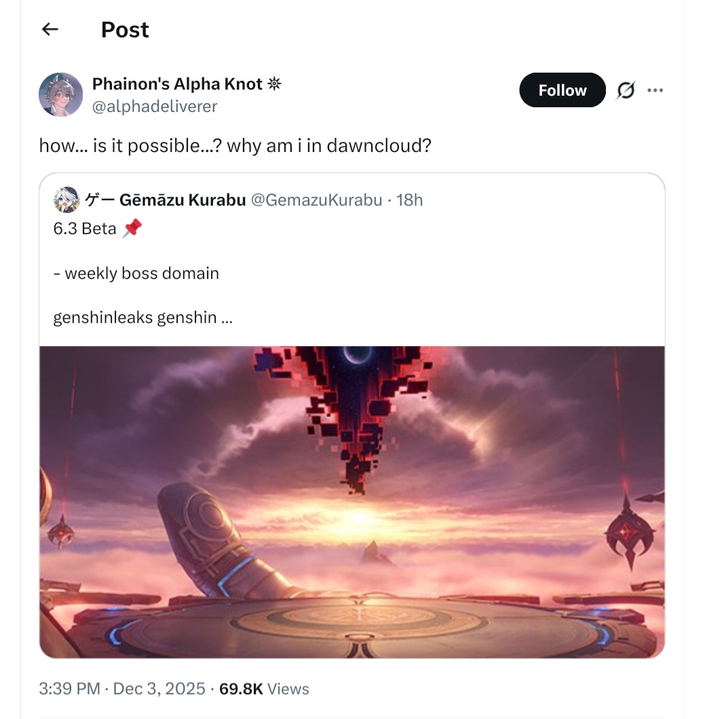728x719 pixels.
Task: Open the quoted weekly boss domain image
Action: (x=352, y=502)
